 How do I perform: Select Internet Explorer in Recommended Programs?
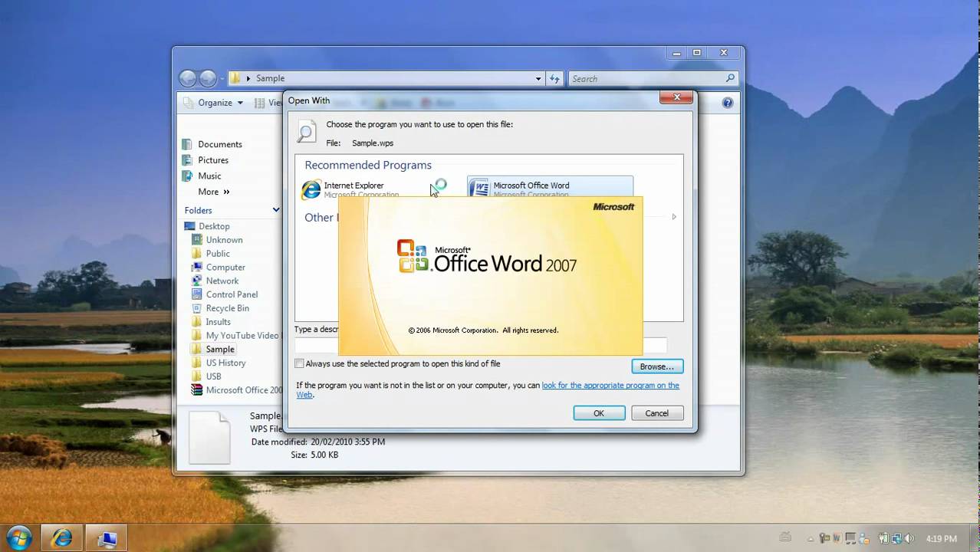(x=353, y=186)
